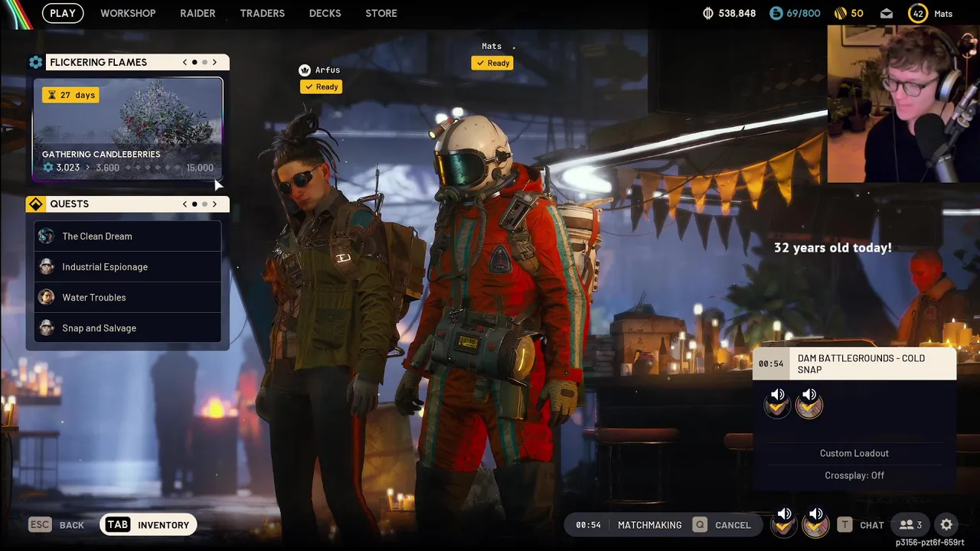Click the Mats profile name in top bar
980x551 pixels.
coord(943,13)
